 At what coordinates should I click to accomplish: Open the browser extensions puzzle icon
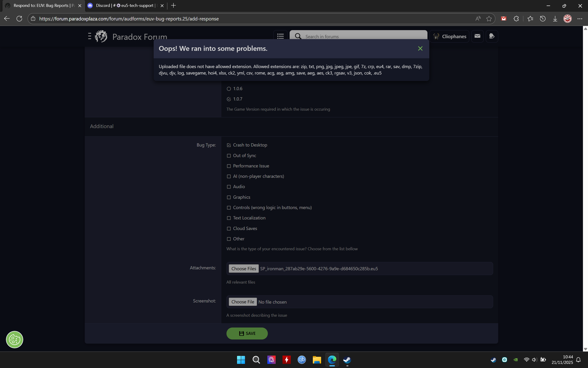(516, 18)
